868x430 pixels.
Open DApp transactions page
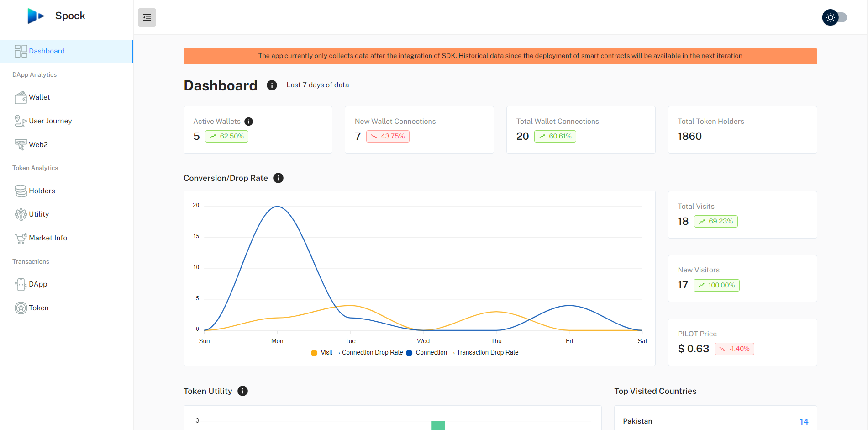(x=38, y=284)
